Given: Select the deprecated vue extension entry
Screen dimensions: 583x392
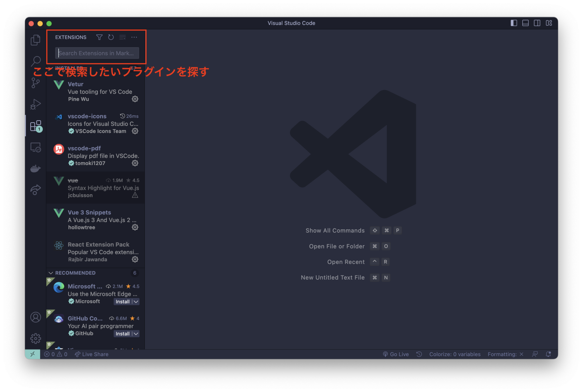Looking at the screenshot, I should (96, 188).
